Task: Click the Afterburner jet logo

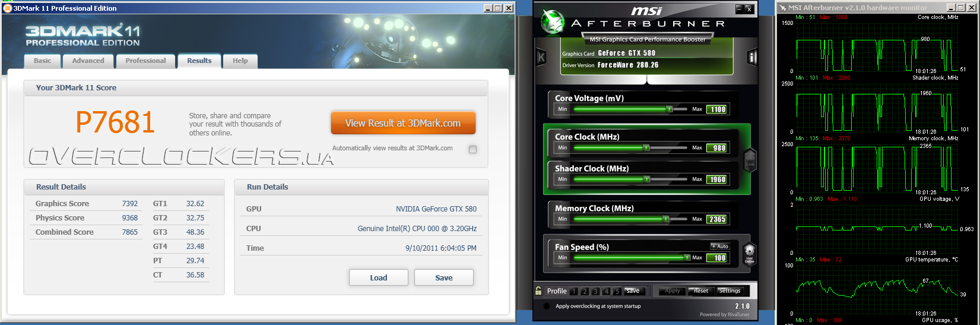Action: (552, 22)
